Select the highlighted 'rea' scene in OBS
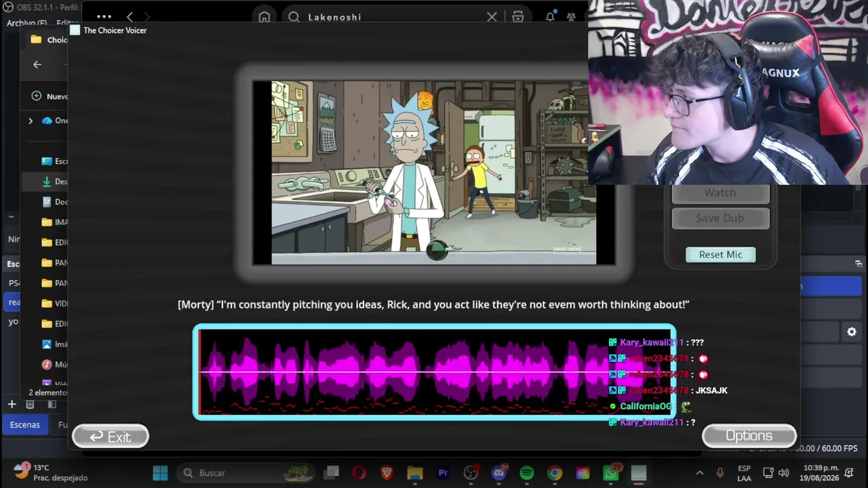 (14, 302)
